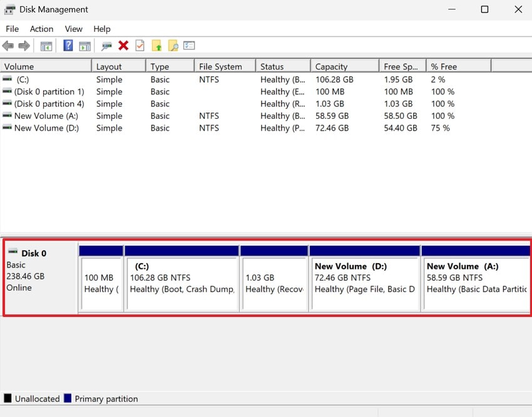Open the File menu
532x417 pixels.
coord(12,29)
